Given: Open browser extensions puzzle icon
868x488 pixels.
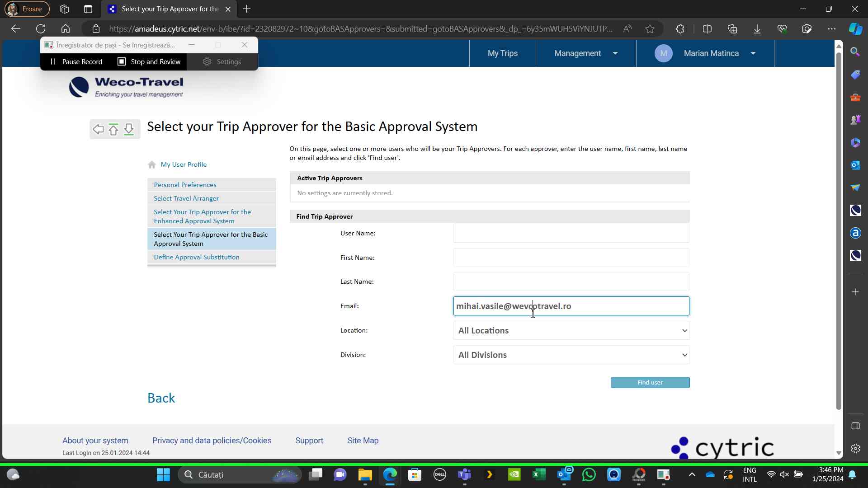Looking at the screenshot, I should [x=680, y=29].
